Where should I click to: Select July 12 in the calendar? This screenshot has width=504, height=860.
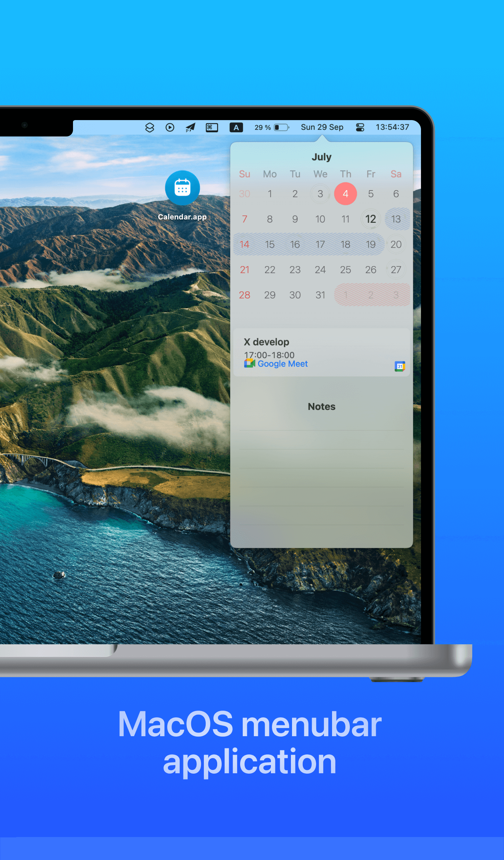tap(371, 219)
